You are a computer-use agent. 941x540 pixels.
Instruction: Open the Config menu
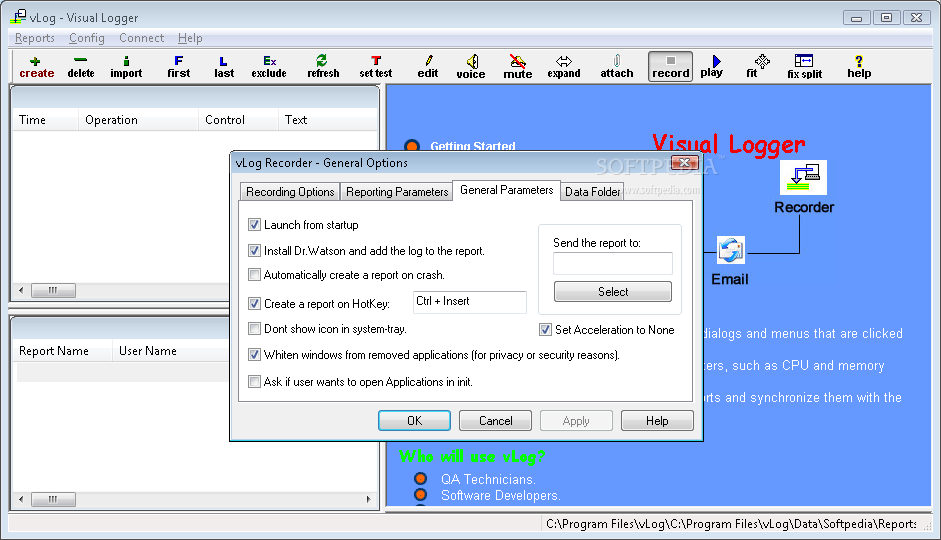point(86,38)
